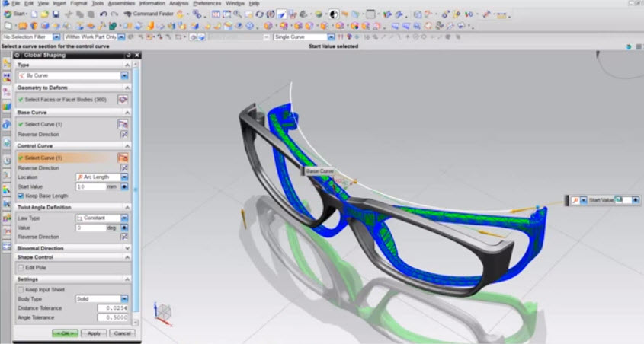Click the twist angle Value field
The height and width of the screenshot is (344, 644).
tap(91, 228)
